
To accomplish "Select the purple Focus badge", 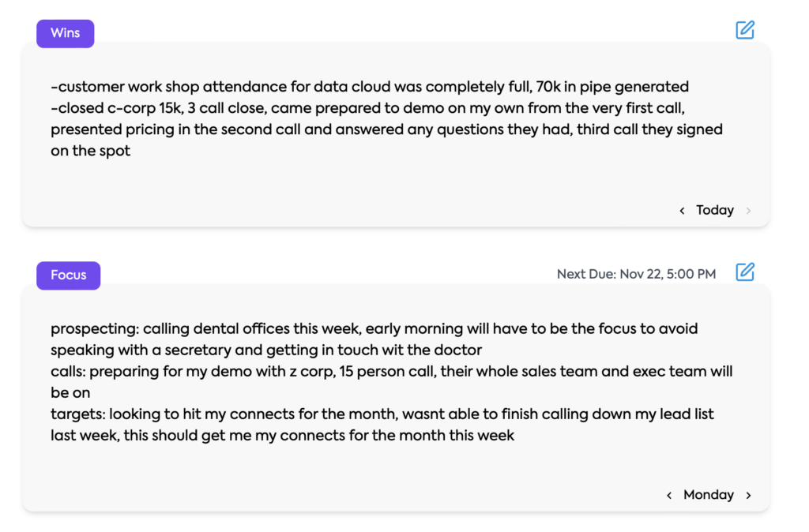I will click(x=68, y=275).
